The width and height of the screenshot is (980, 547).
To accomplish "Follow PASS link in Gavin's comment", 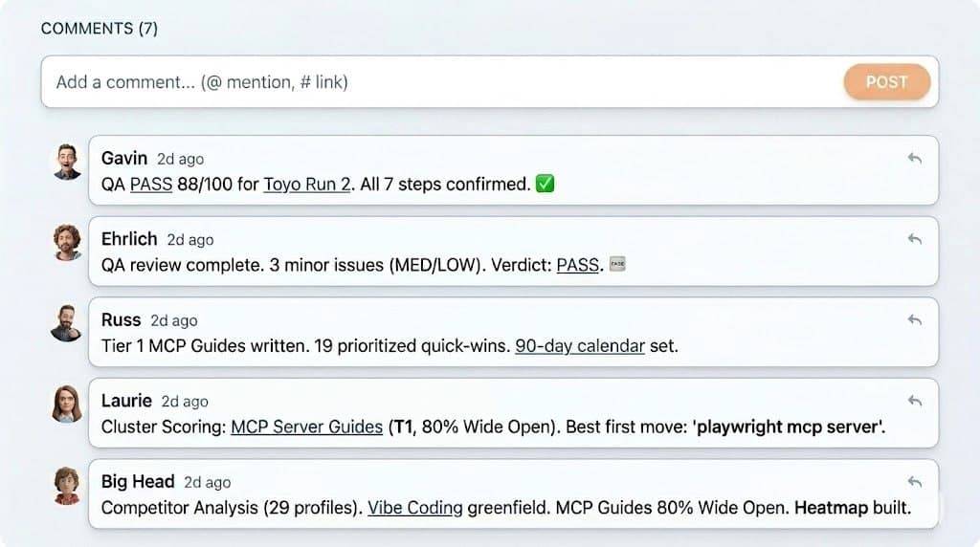I will [151, 184].
